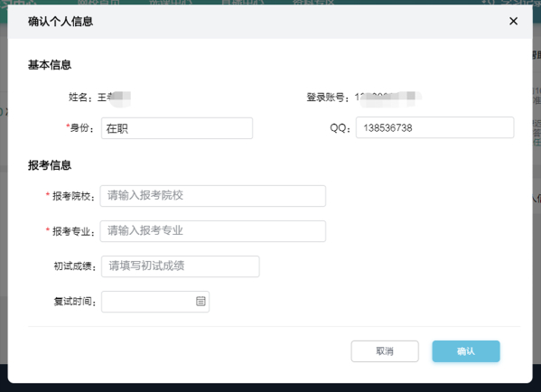Click the 姓名 label text
The height and width of the screenshot is (392, 541).
(x=78, y=98)
